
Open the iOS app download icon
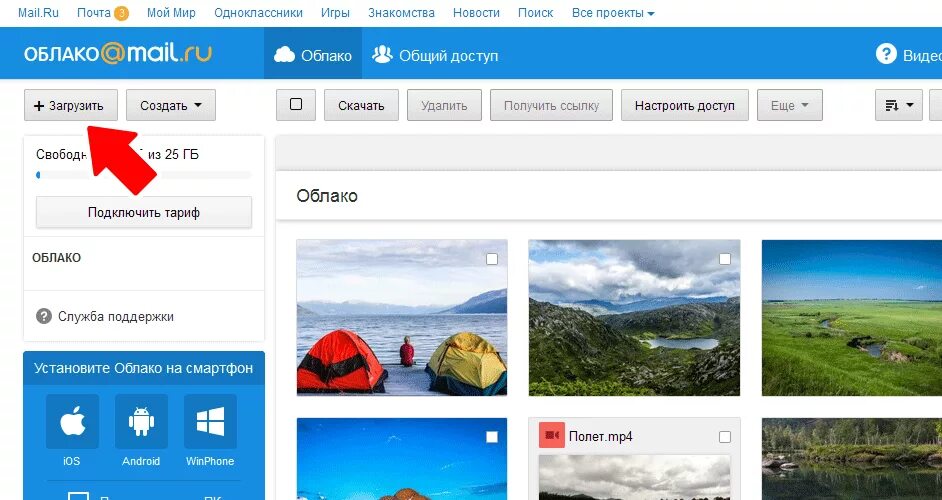pyautogui.click(x=72, y=421)
